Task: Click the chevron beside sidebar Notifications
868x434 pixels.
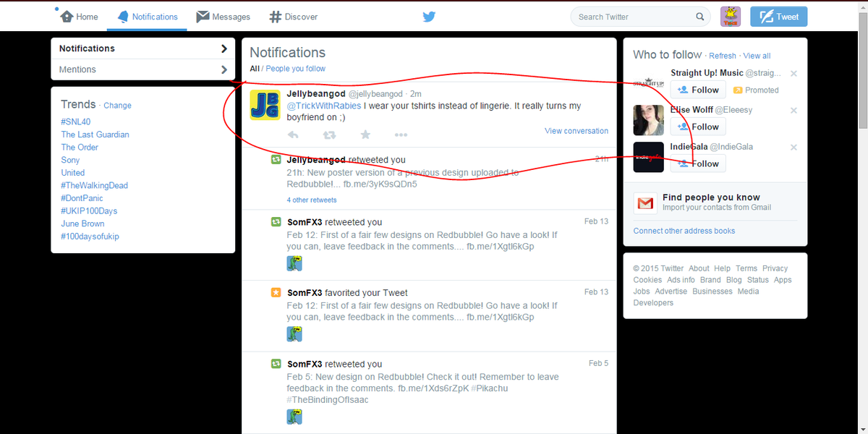Action: (224, 48)
